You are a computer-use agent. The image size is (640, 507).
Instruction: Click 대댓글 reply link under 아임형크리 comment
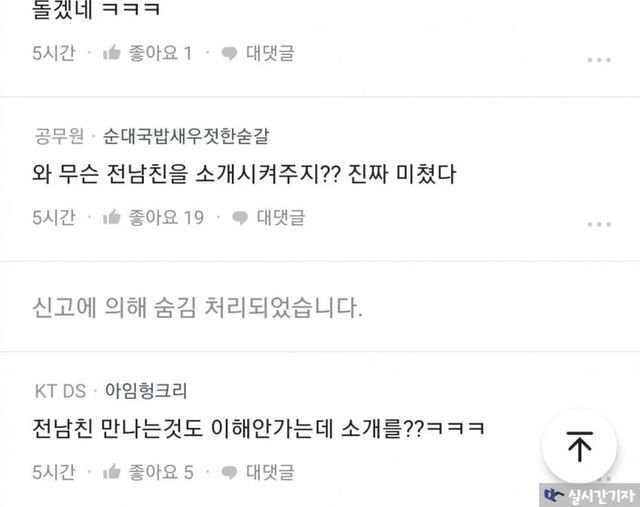tap(270, 472)
